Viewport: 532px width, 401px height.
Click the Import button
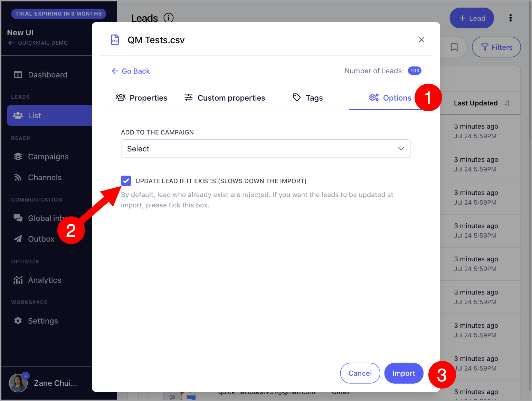(x=404, y=373)
